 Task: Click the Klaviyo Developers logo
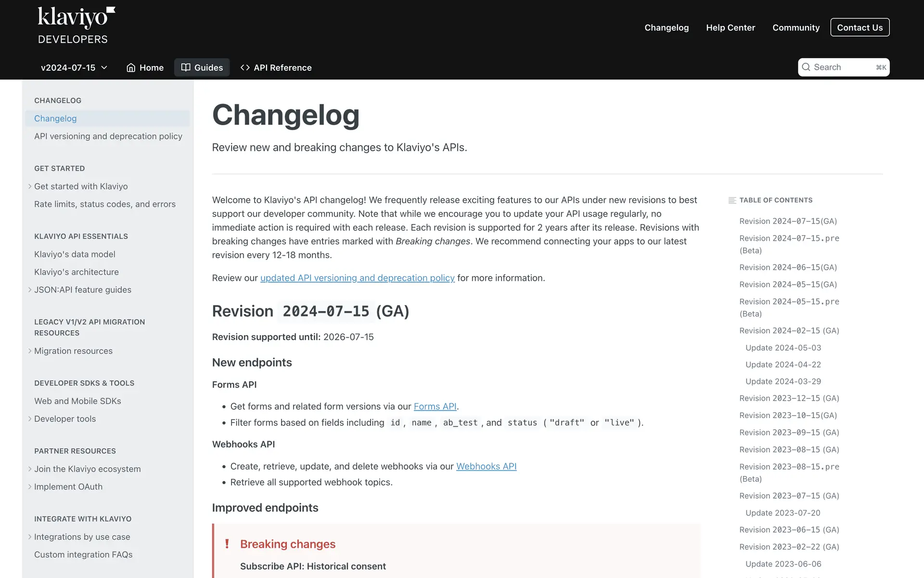pos(76,26)
